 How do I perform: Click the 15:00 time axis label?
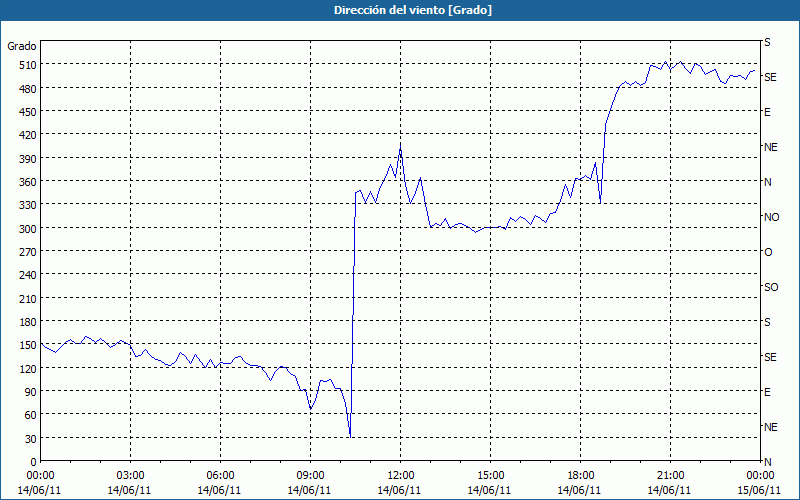click(490, 476)
